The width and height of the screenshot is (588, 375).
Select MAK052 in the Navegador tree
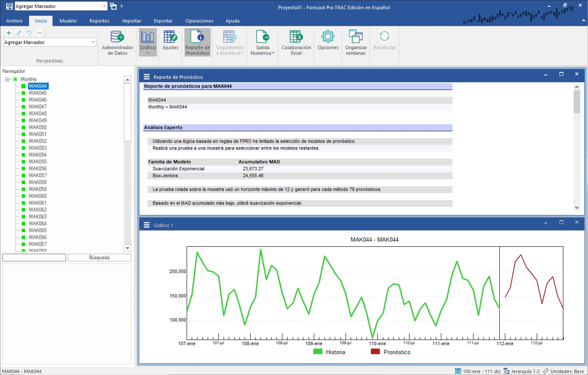38,141
